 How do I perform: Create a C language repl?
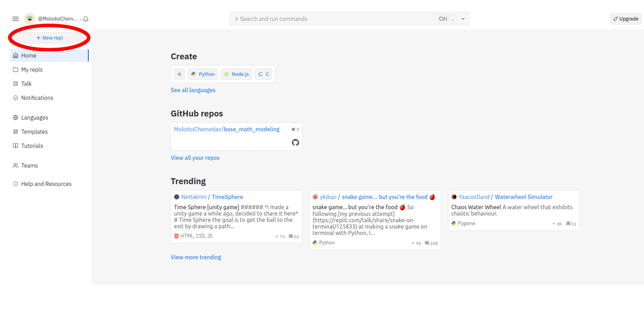click(x=264, y=74)
